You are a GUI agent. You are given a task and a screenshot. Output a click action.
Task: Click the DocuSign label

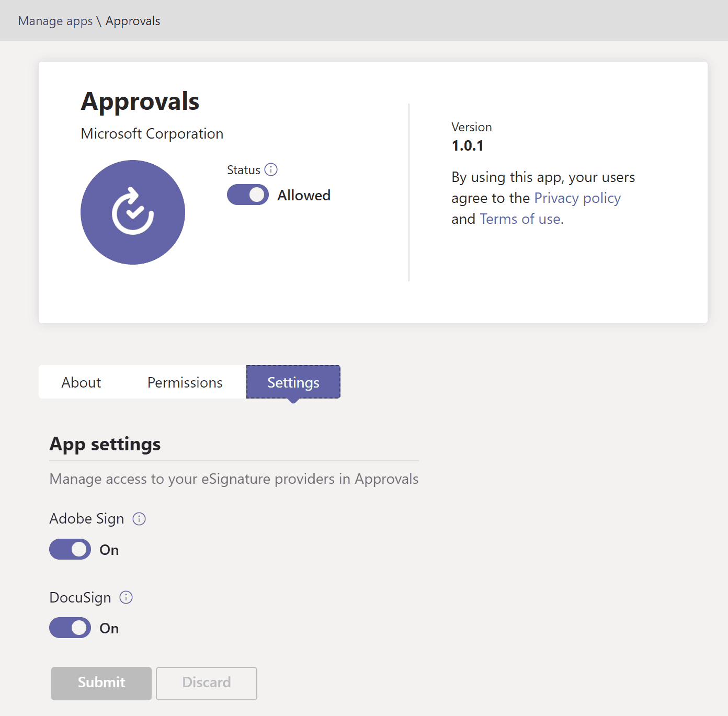click(x=80, y=597)
